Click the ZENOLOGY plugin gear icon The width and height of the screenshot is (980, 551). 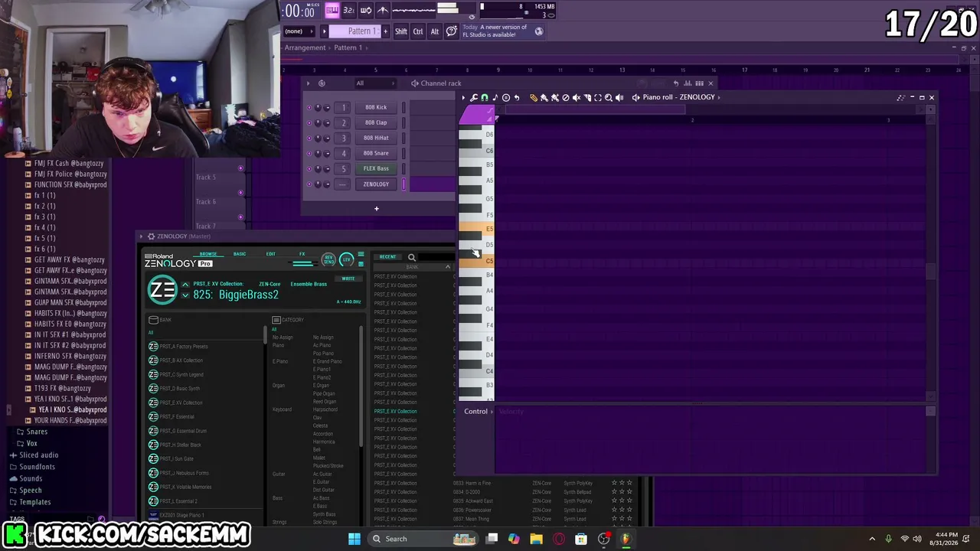click(x=151, y=236)
